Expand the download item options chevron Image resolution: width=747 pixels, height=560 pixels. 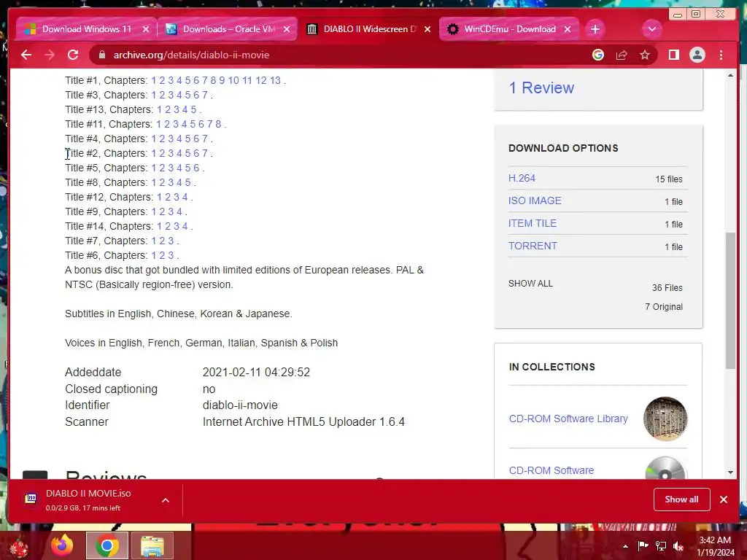tap(166, 500)
